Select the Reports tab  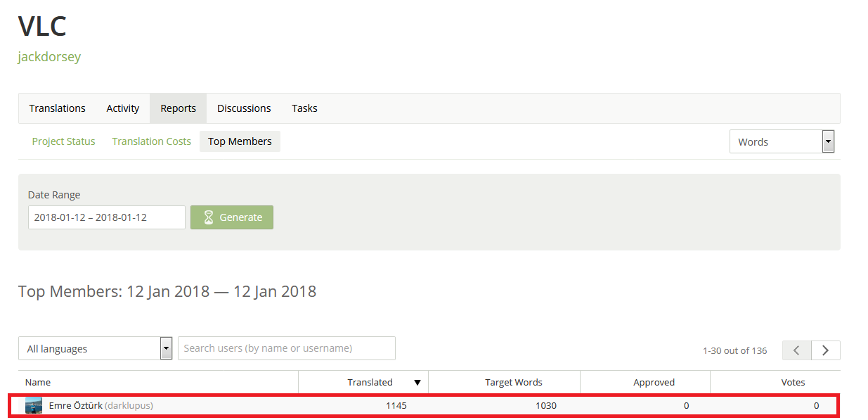[x=178, y=108]
